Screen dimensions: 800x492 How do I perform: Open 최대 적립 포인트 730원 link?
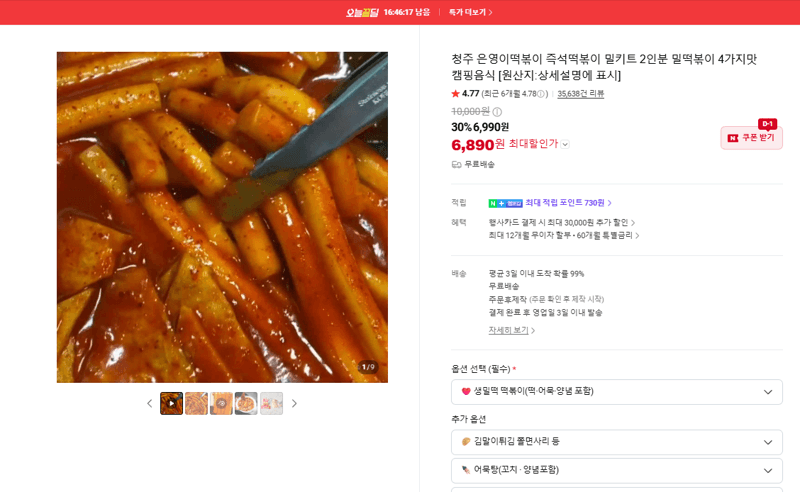(568, 203)
